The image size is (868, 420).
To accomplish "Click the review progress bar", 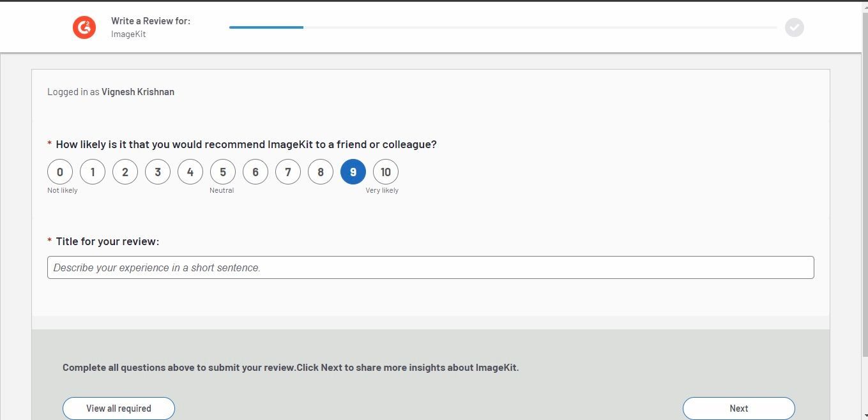I will 503,27.
